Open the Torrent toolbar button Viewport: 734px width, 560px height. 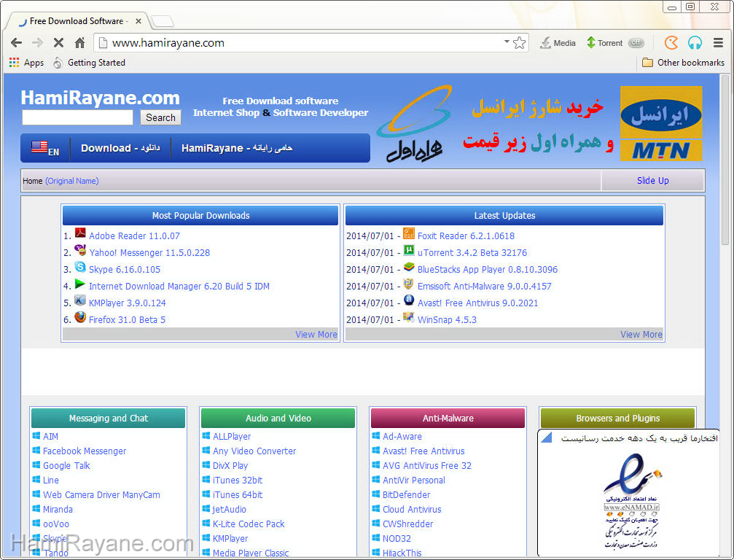pyautogui.click(x=605, y=43)
